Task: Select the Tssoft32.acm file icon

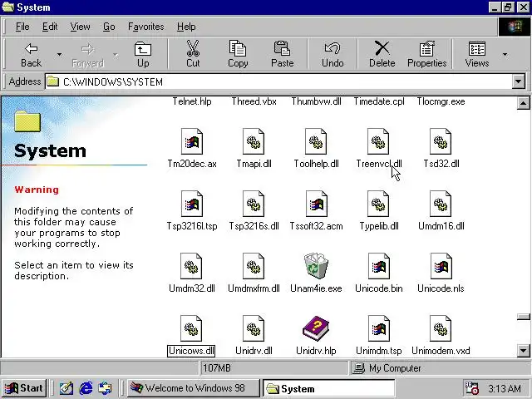Action: pos(316,204)
